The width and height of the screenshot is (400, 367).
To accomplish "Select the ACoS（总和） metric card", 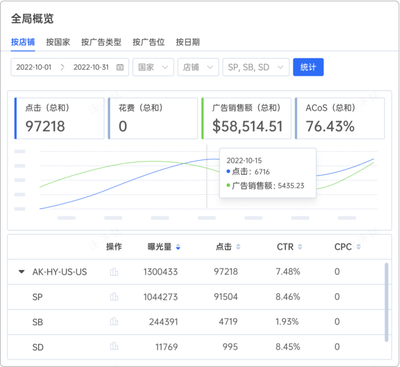I will tap(340, 118).
